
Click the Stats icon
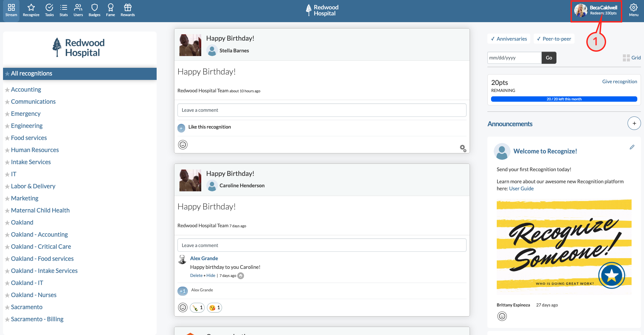[x=63, y=10]
